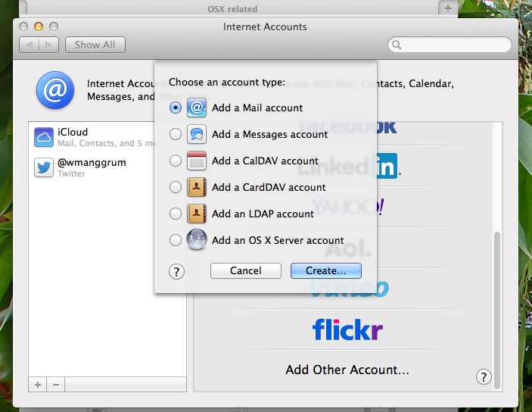Click Add Other Account...
Image resolution: width=532 pixels, height=412 pixels.
tap(347, 370)
